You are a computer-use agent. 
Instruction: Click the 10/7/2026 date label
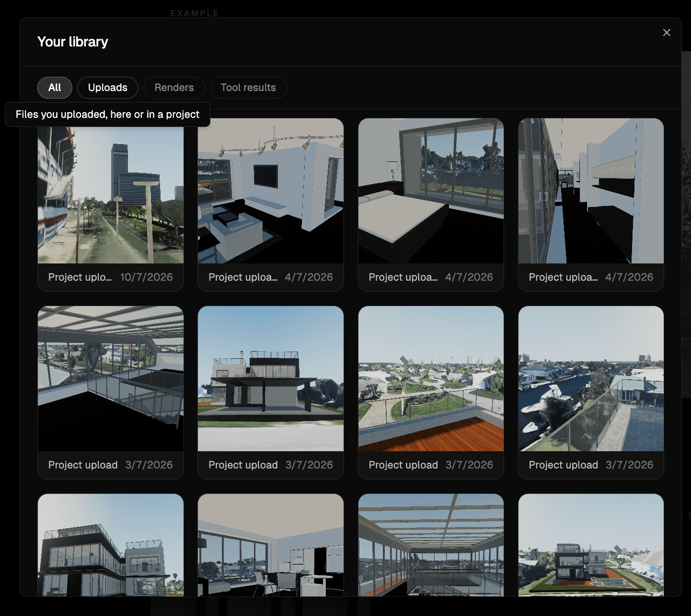point(147,277)
